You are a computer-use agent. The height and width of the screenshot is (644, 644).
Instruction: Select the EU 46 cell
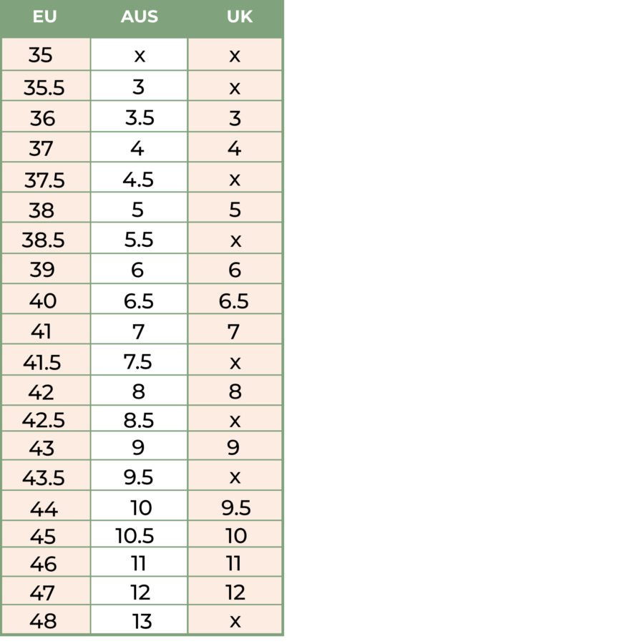(43, 564)
